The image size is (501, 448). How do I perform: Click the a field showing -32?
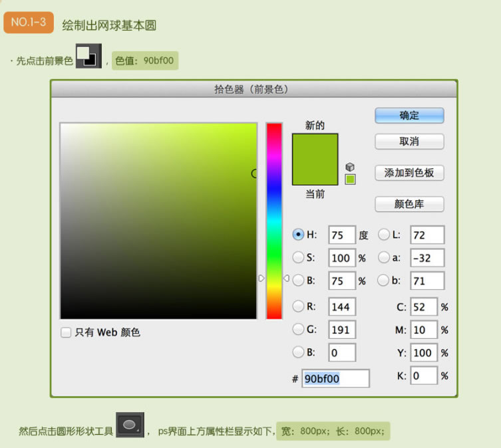(x=427, y=258)
